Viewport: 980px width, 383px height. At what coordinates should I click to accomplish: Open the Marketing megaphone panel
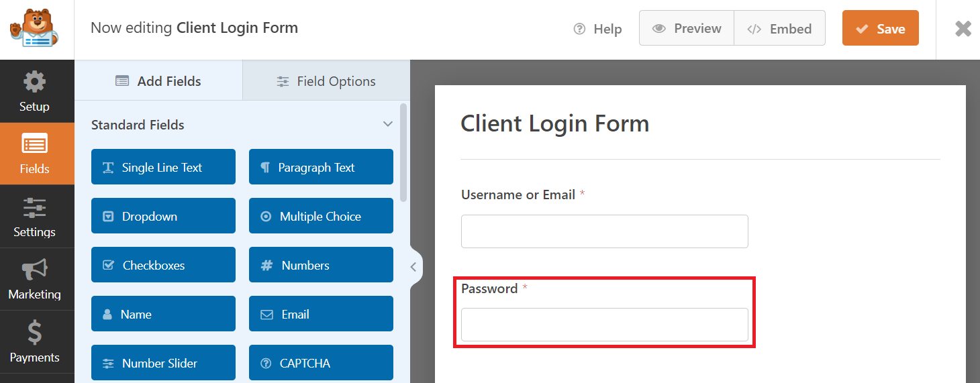point(34,271)
